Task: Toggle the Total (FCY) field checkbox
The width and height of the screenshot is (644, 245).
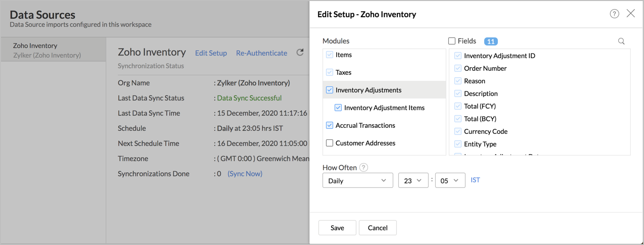Action: (x=458, y=106)
